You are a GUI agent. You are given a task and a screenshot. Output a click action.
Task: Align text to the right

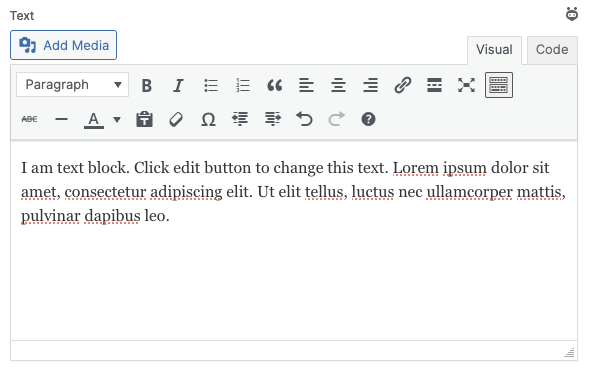pos(370,85)
